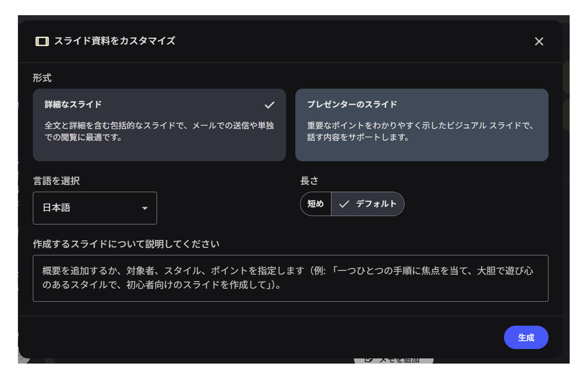The width and height of the screenshot is (588, 379).
Task: Click the checkmark icon on 詳細なスライド card
Action: 270,105
